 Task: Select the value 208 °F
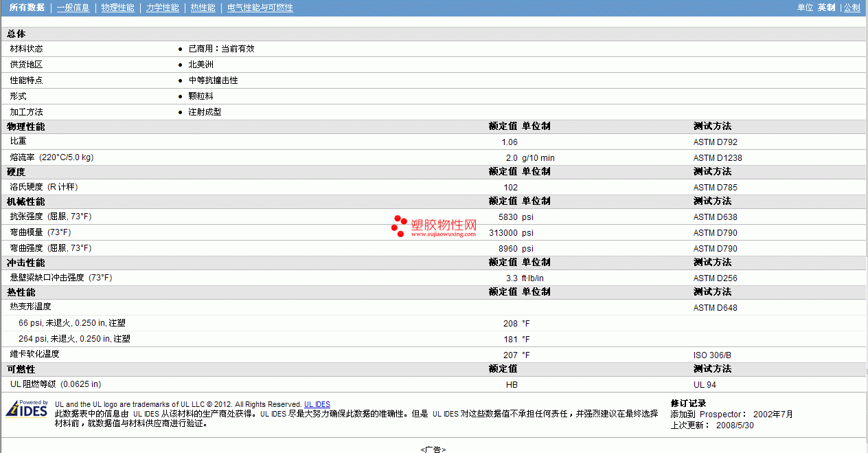click(516, 324)
